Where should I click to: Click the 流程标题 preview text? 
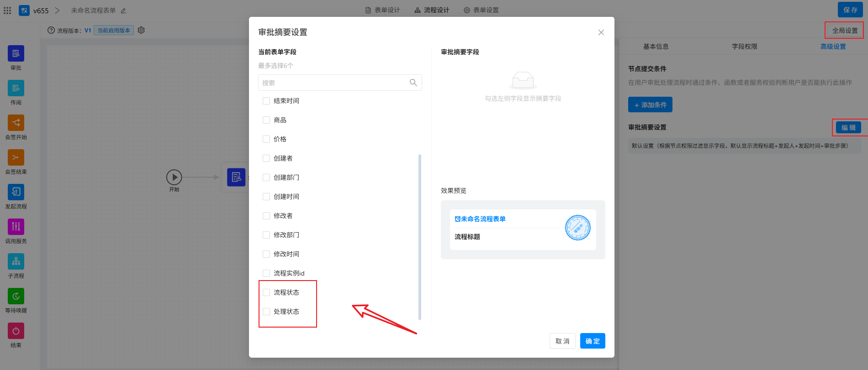coord(467,237)
